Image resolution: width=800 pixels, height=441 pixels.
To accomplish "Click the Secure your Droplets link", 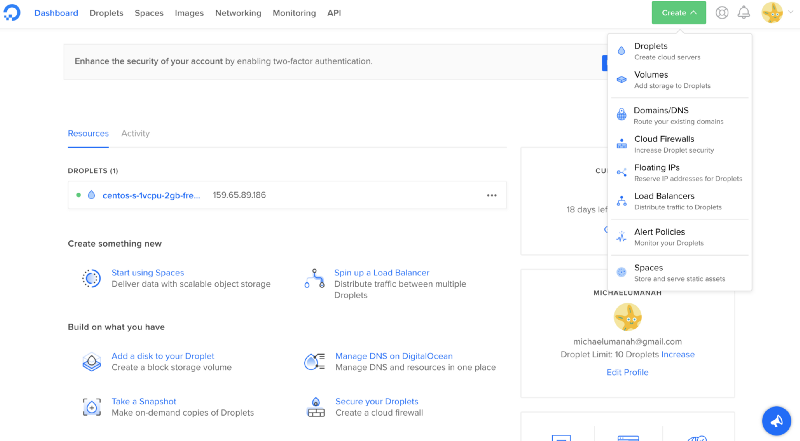I will pyautogui.click(x=377, y=401).
